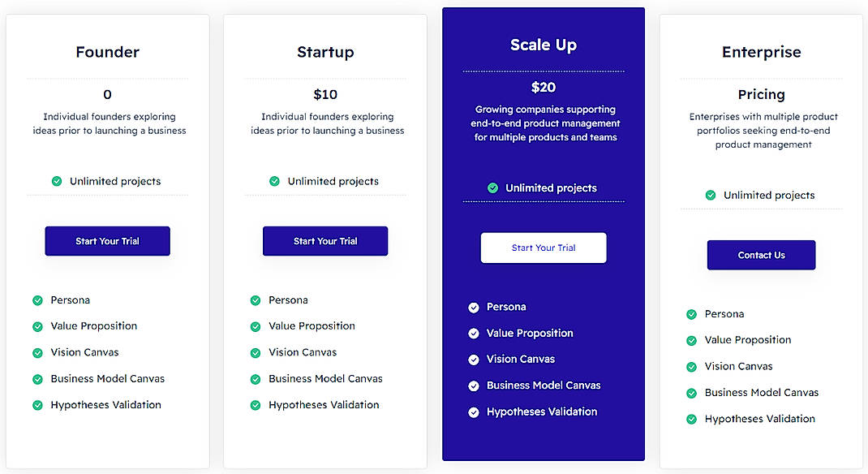This screenshot has height=474, width=868.
Task: Toggle the Business Model Canvas check in Enterprise
Action: point(691,393)
